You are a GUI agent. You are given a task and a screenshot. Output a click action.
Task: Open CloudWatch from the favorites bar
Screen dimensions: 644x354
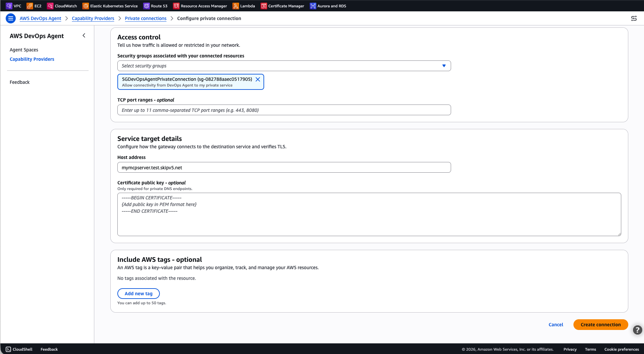click(50, 6)
